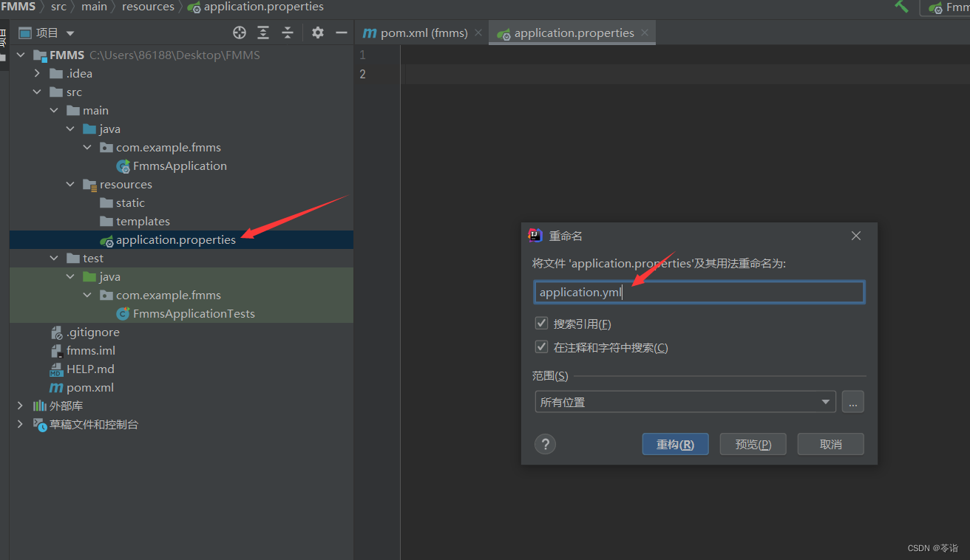Toggle the Search for references (搜索引用) checkbox

(541, 324)
